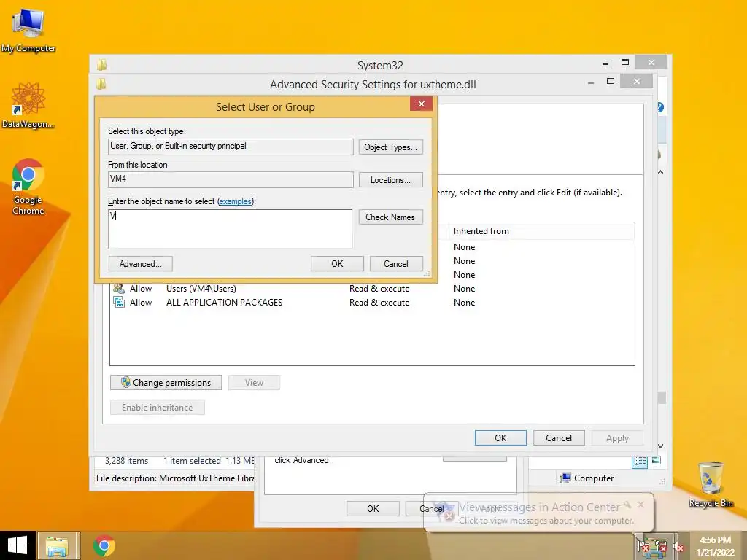The width and height of the screenshot is (747, 560).
Task: Open the DataWagon desktop shortcut
Action: 28,105
